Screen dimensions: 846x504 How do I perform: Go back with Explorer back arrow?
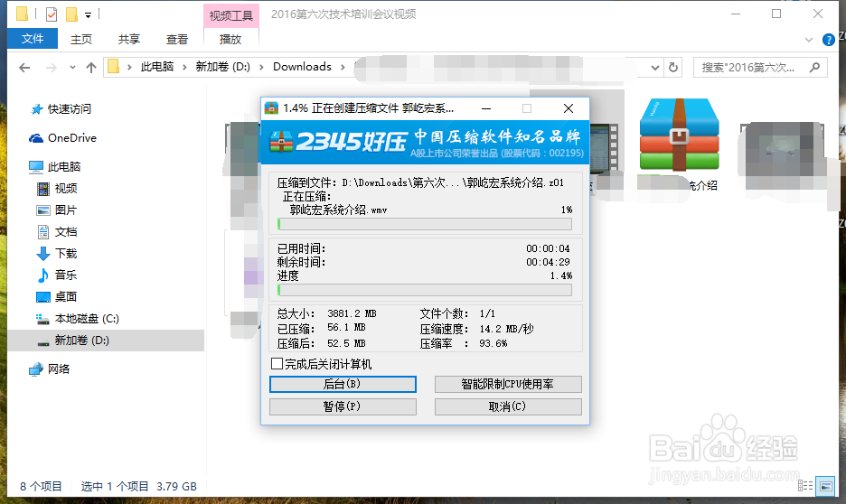point(24,68)
